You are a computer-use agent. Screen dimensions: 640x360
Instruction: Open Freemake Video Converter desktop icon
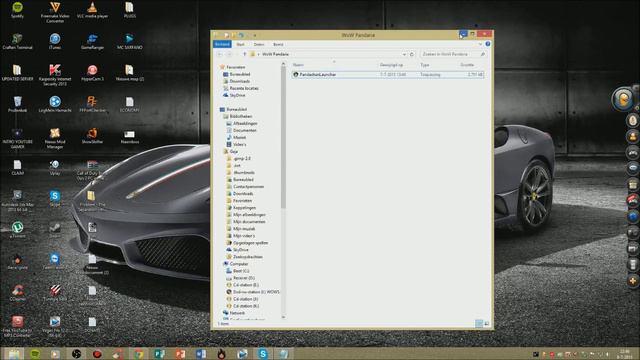coord(55,12)
